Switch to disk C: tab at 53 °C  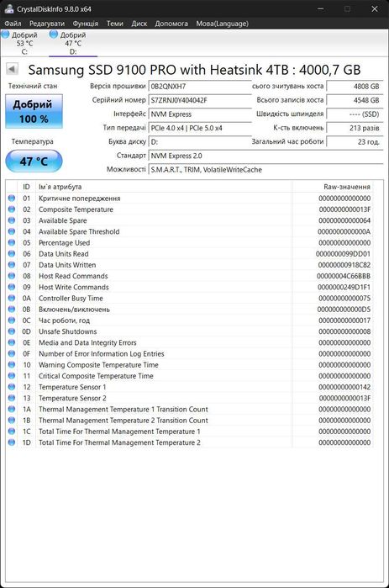coord(24,43)
